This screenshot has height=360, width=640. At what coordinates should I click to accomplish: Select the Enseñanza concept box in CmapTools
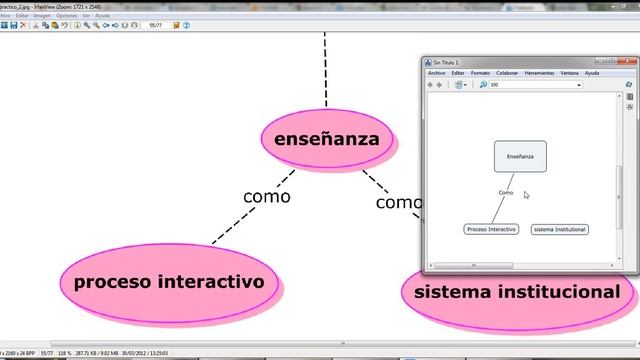pyautogui.click(x=520, y=156)
